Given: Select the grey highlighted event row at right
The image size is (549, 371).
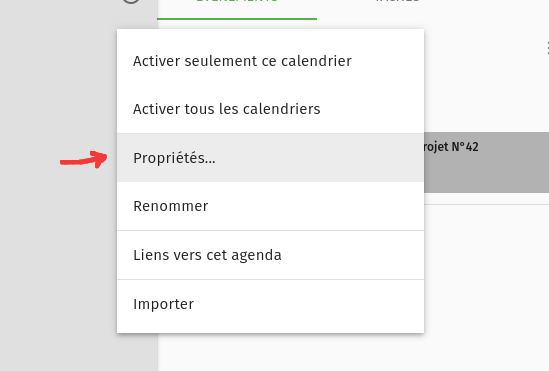Looking at the screenshot, I should click(486, 162).
